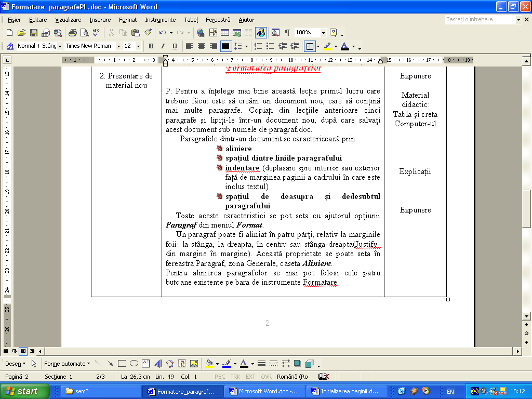Copy the selection with the Copy icon
The image size is (532, 399).
(123, 33)
